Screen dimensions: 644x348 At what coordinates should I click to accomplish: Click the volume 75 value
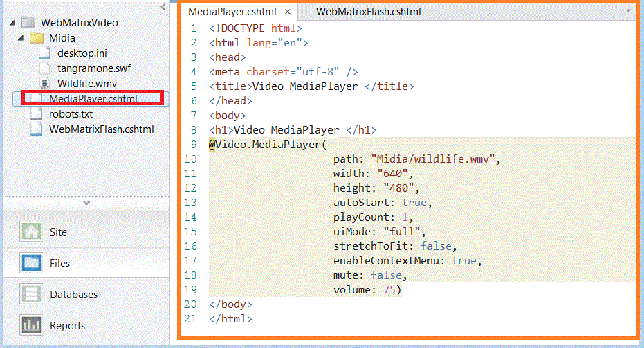[x=389, y=290]
